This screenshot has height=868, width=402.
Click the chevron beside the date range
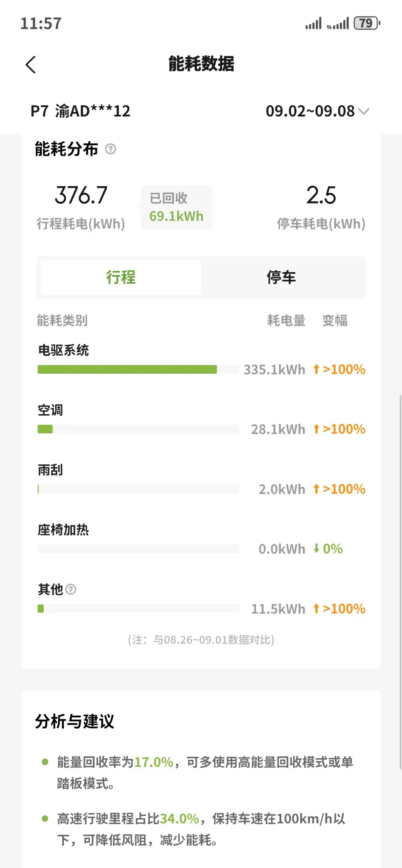364,112
